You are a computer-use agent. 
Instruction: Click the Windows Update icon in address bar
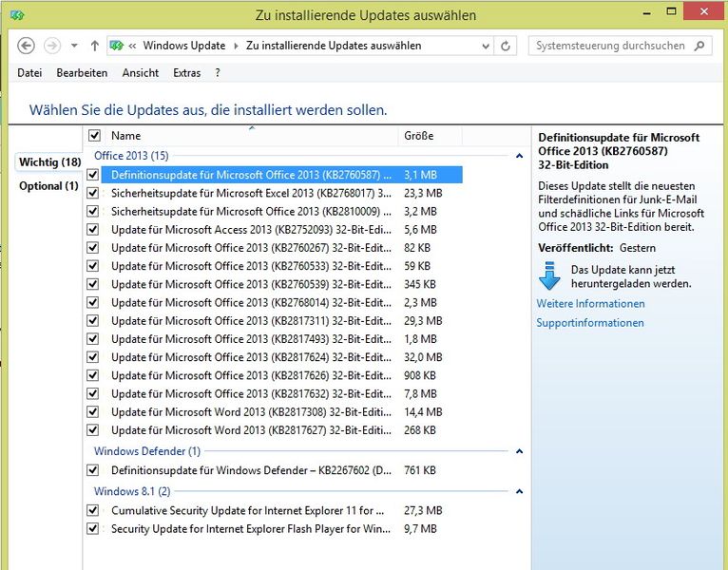click(x=117, y=46)
